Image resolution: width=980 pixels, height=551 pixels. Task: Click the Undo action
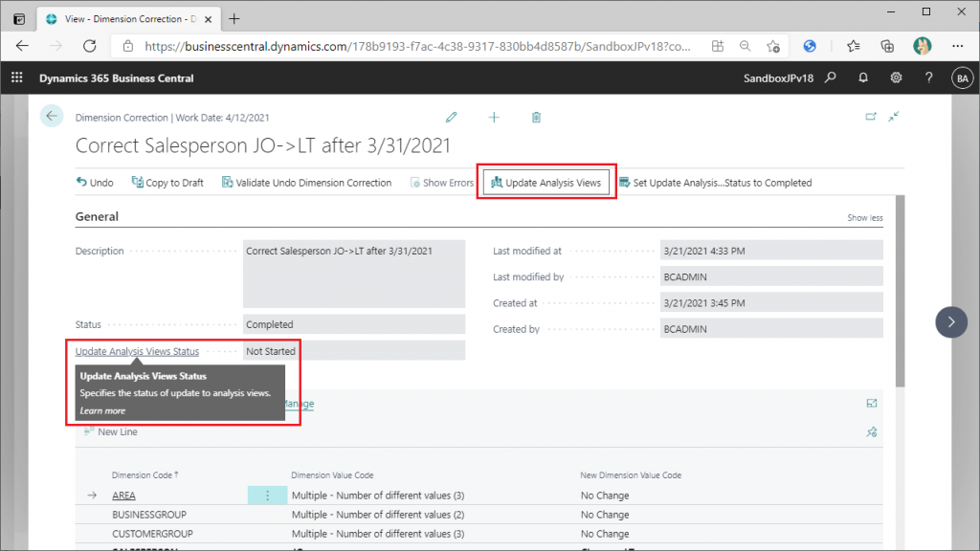pos(95,183)
